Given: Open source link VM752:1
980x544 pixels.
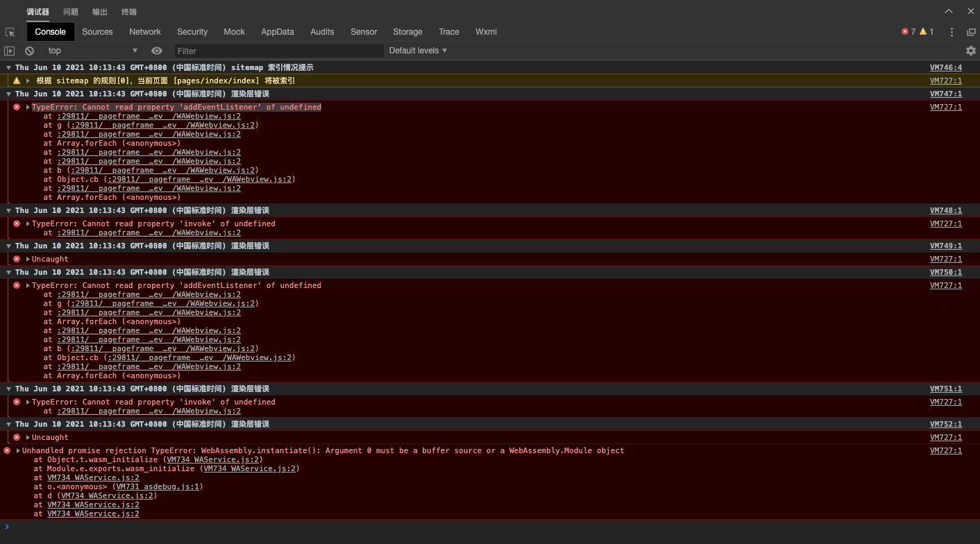Looking at the screenshot, I should pyautogui.click(x=946, y=424).
